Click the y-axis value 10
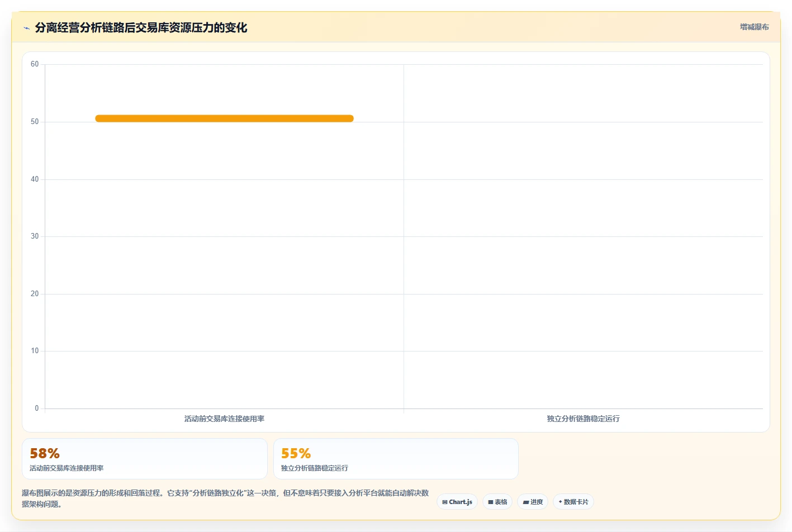 pyautogui.click(x=35, y=351)
